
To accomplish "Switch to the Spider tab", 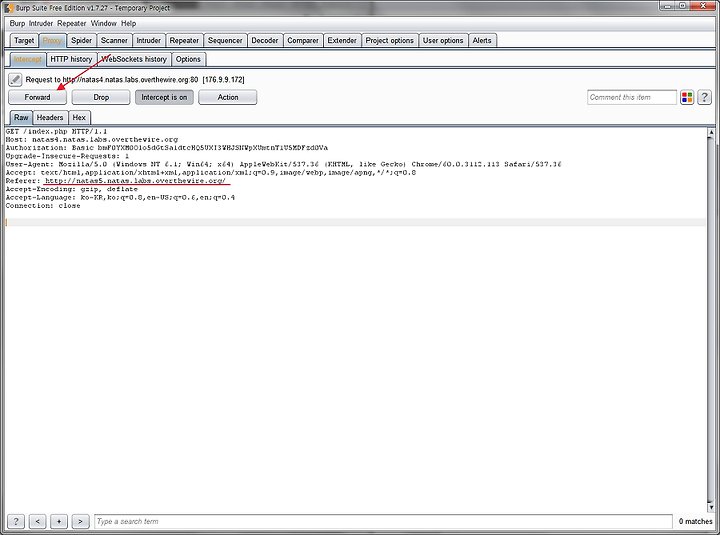I will 81,40.
